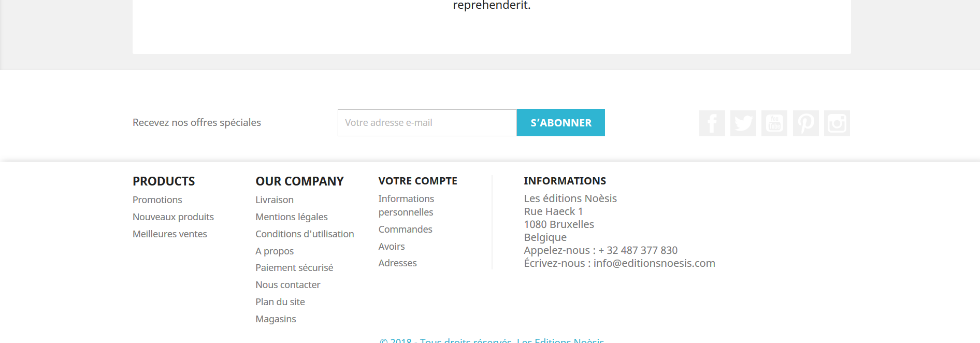Viewport: 980px width, 343px height.
Task: View Mentions légales page
Action: (x=291, y=217)
